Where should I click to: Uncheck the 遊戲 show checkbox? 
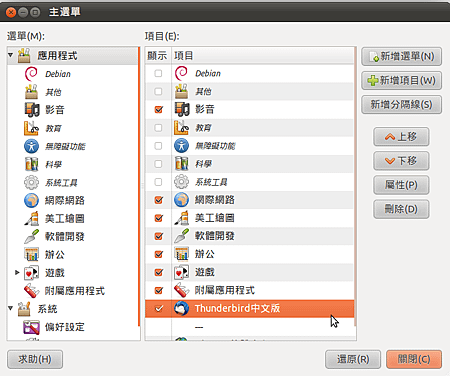pyautogui.click(x=159, y=272)
